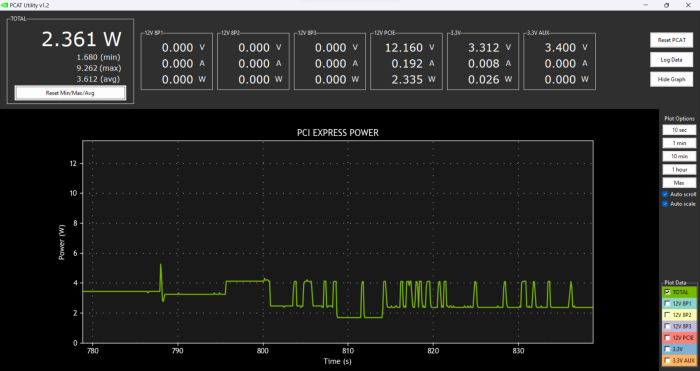
Task: Enable the 12V 8P1 plot checkbox
Action: (667, 304)
